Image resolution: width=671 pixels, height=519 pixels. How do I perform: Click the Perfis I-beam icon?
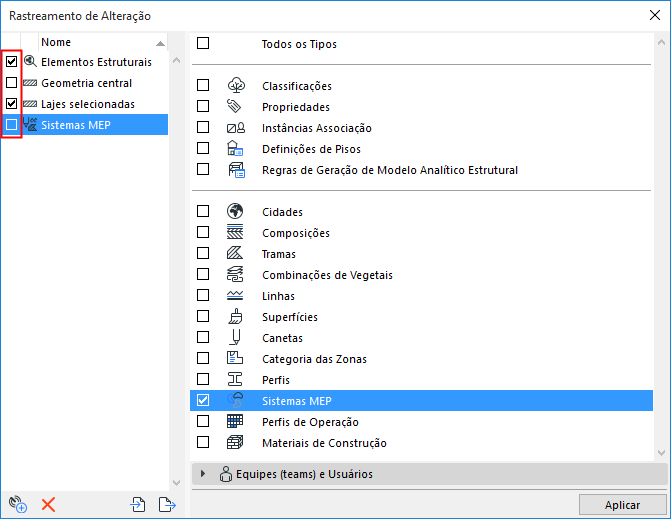[x=235, y=380]
